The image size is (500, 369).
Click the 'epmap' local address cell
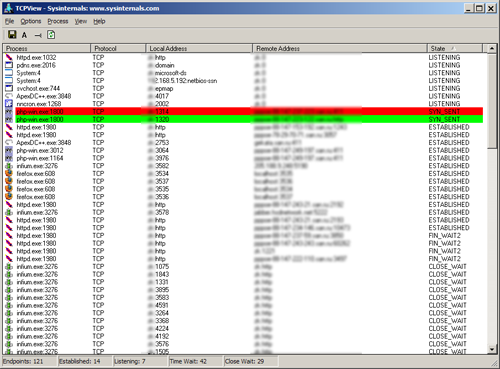[164, 88]
